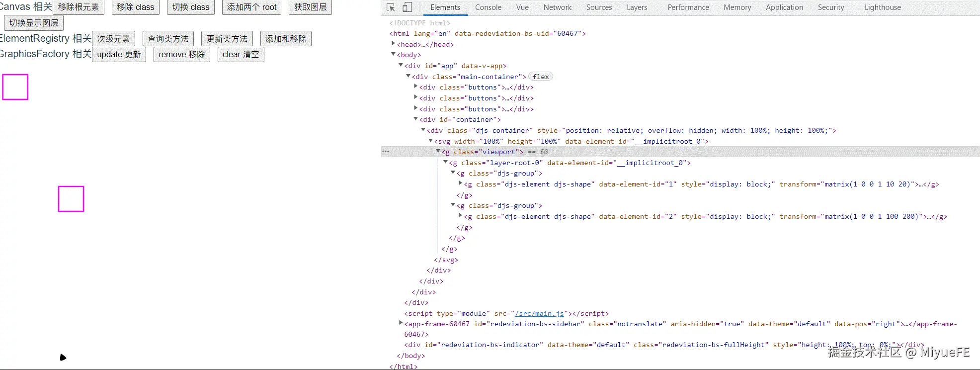Click the flex badge on main-container
This screenshot has height=370, width=980.
[541, 77]
